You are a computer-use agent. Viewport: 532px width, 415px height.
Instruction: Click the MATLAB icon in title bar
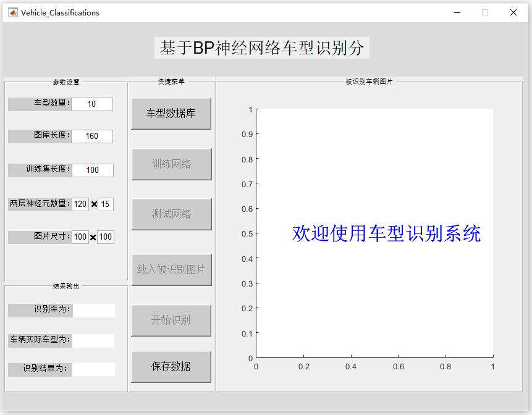click(13, 12)
